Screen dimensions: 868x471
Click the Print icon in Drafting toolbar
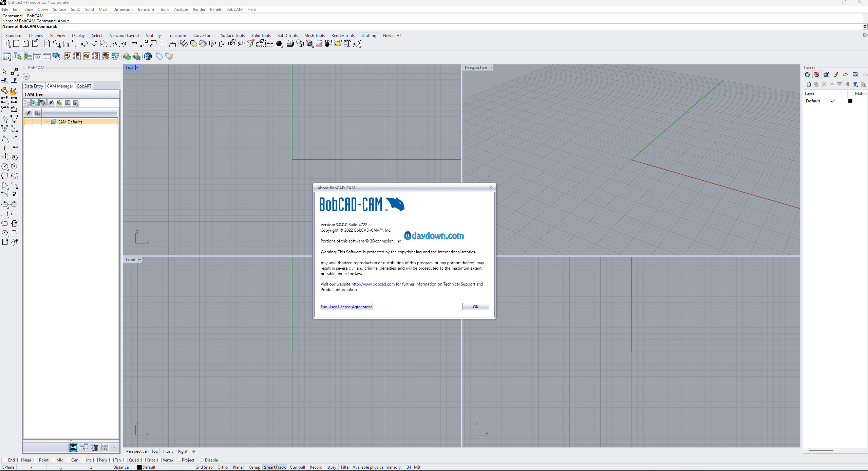[290, 44]
